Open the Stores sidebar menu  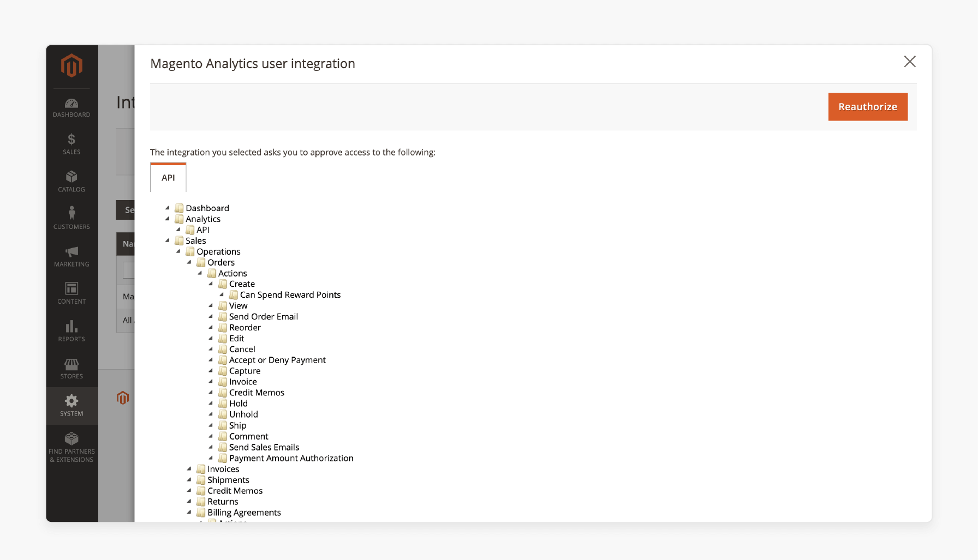pyautogui.click(x=71, y=369)
